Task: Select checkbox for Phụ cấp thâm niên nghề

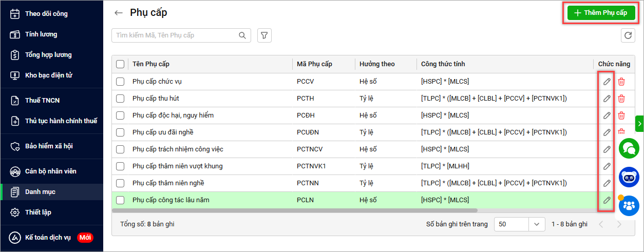Action: (120, 183)
